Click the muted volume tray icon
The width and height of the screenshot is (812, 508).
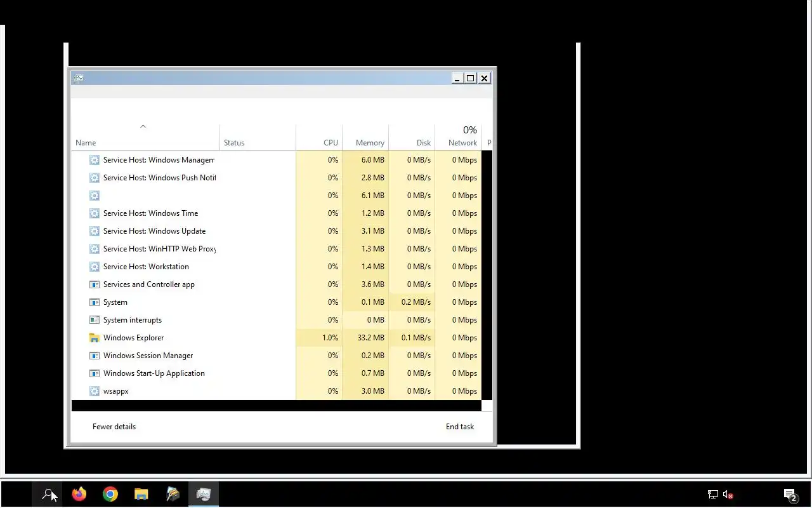click(x=728, y=494)
